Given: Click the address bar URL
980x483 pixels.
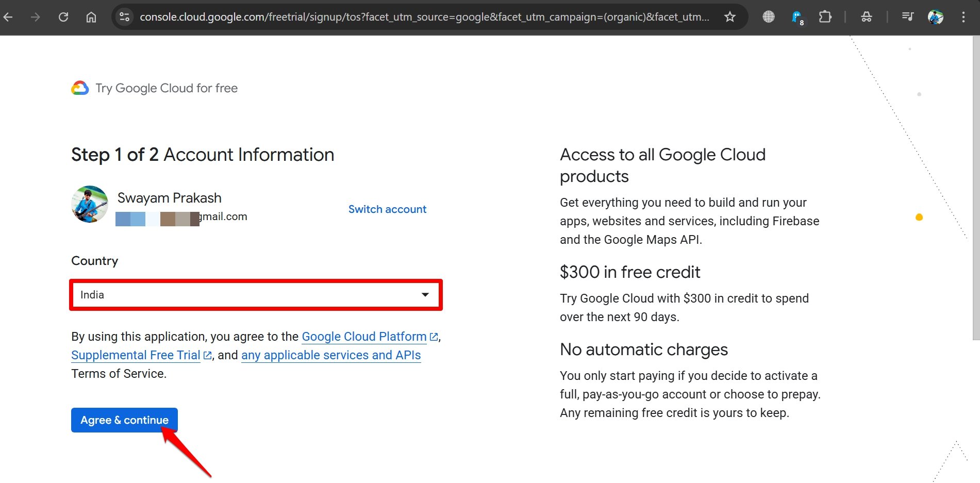Looking at the screenshot, I should pyautogui.click(x=424, y=17).
